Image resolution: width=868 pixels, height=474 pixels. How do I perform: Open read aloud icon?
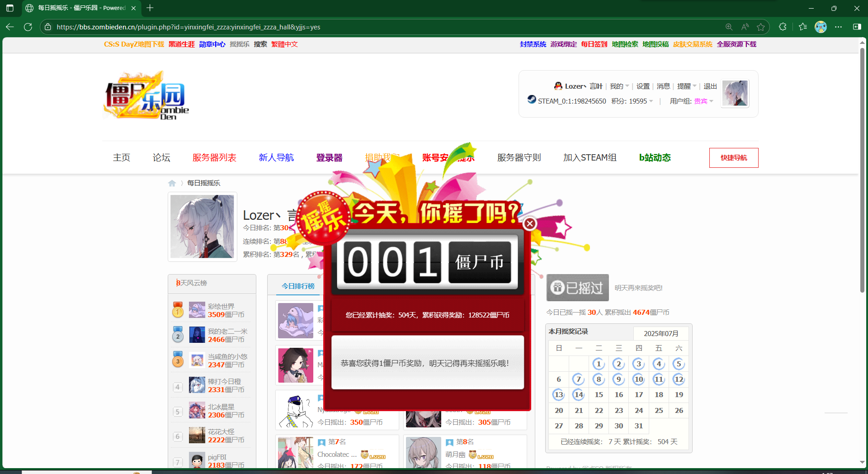[745, 27]
